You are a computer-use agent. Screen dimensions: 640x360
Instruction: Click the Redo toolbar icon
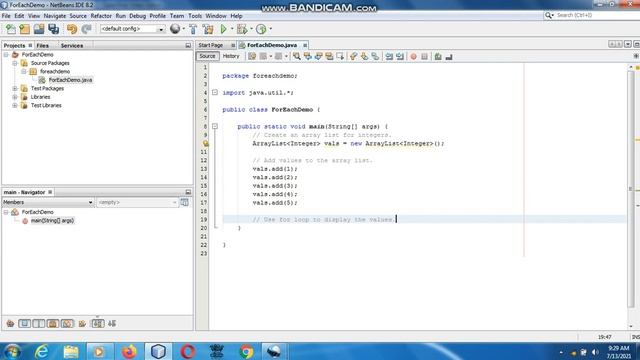tap(86, 29)
